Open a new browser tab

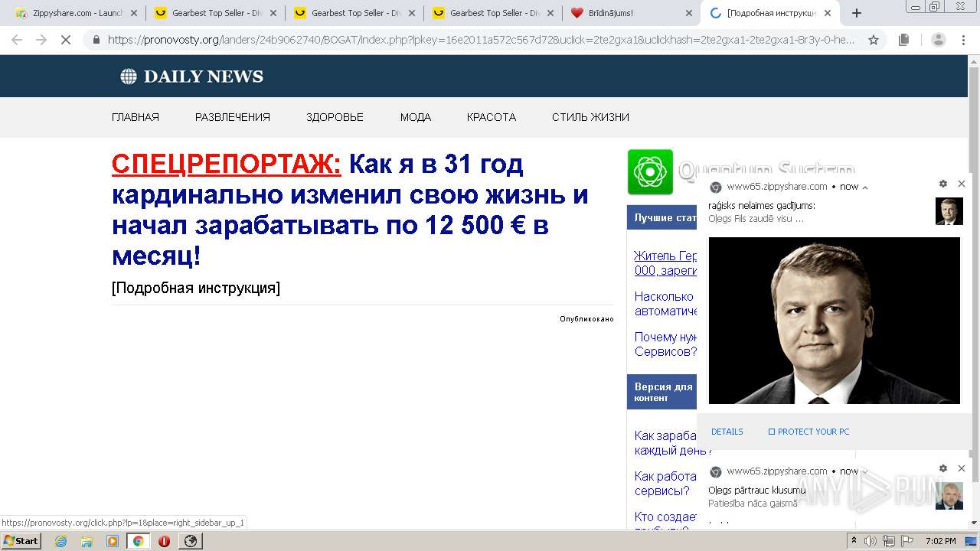pyautogui.click(x=857, y=13)
